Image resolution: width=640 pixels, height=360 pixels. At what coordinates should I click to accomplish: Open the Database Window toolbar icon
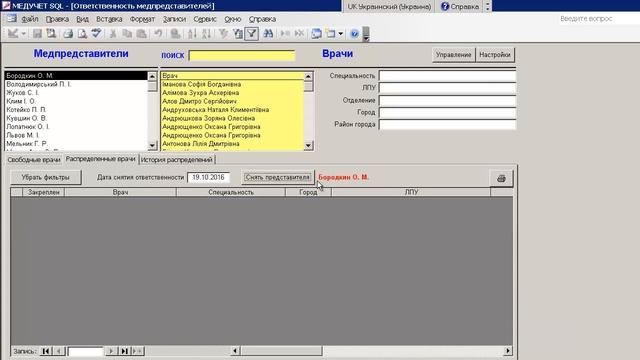tap(316, 33)
